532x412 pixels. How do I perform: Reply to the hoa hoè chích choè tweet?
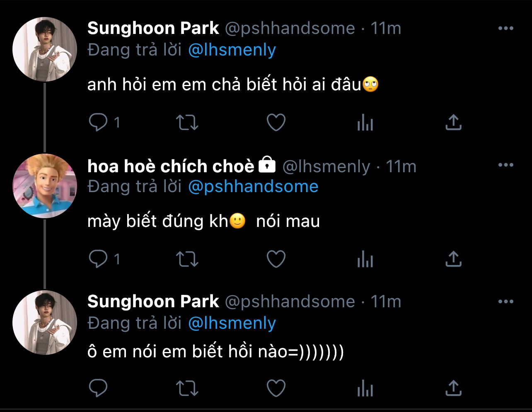[99, 259]
